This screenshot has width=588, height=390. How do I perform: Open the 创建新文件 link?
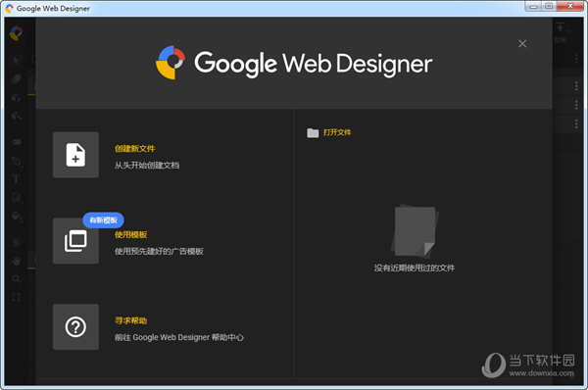[134, 149]
